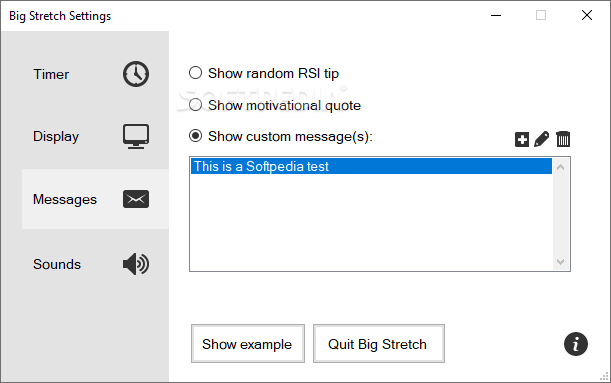Click the message list scroll up arrow

click(561, 167)
